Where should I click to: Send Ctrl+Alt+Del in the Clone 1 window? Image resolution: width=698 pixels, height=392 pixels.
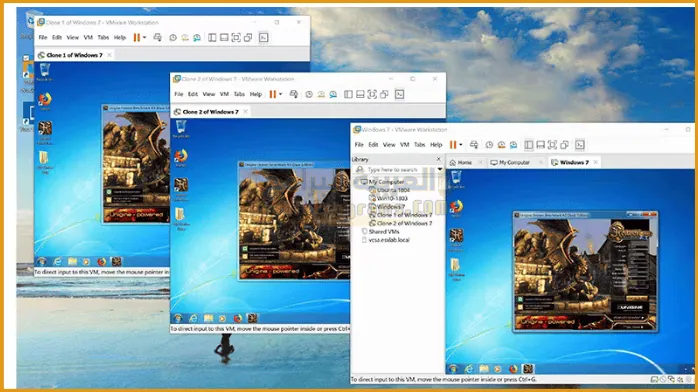[158, 37]
